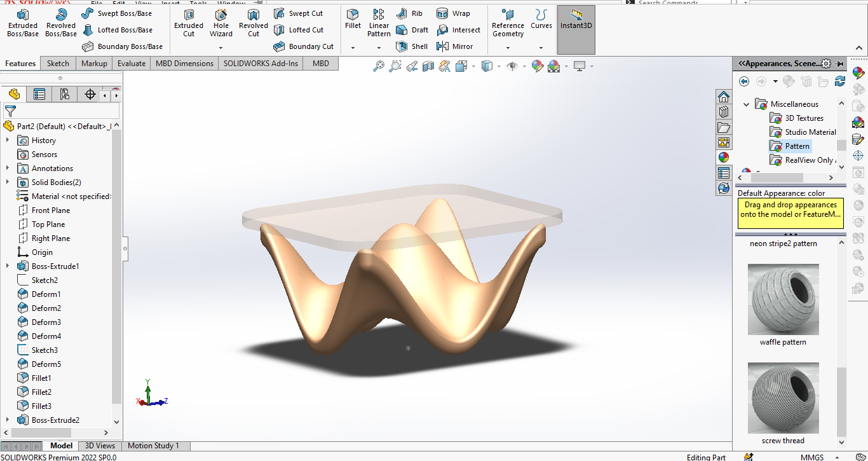Open the FeatureManager design tree tab
Viewport: 868px width, 461px height.
[x=14, y=95]
